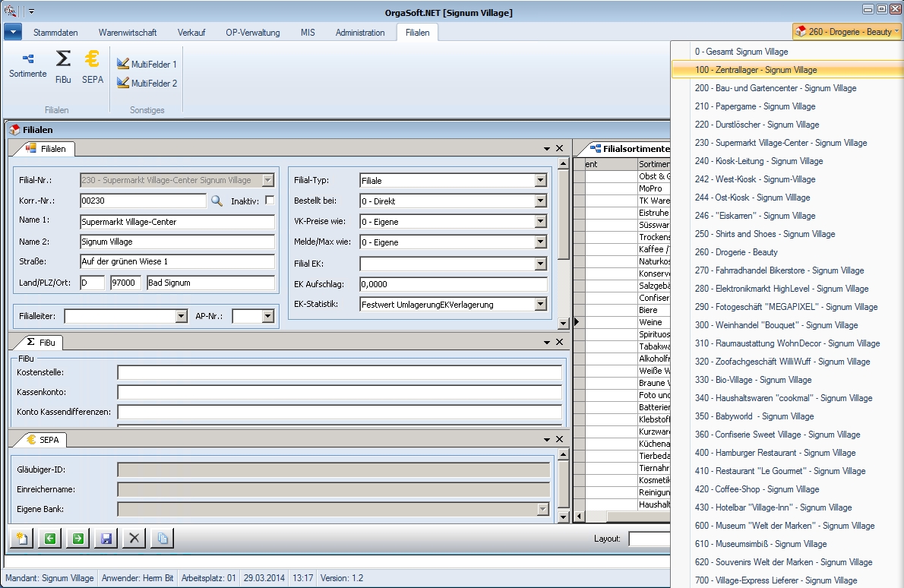Toggle the Inaktiv checkbox
This screenshot has width=904, height=588.
click(269, 201)
